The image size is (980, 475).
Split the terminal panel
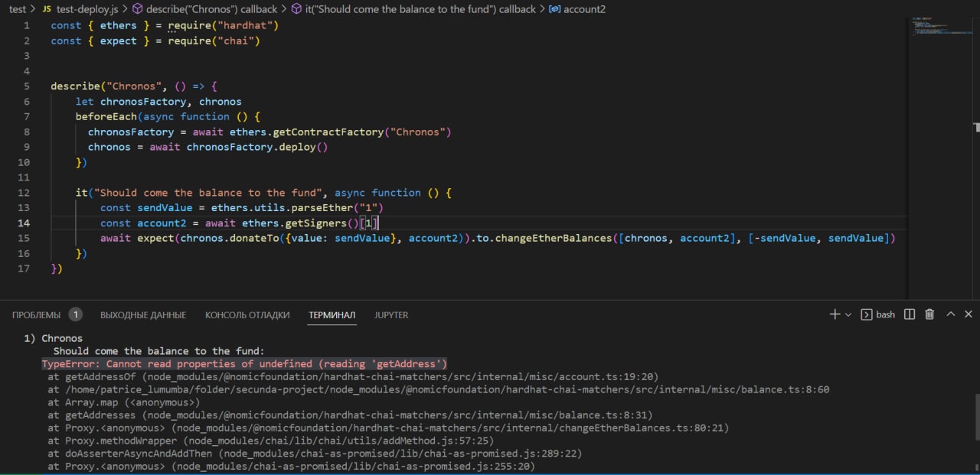pyautogui.click(x=910, y=314)
